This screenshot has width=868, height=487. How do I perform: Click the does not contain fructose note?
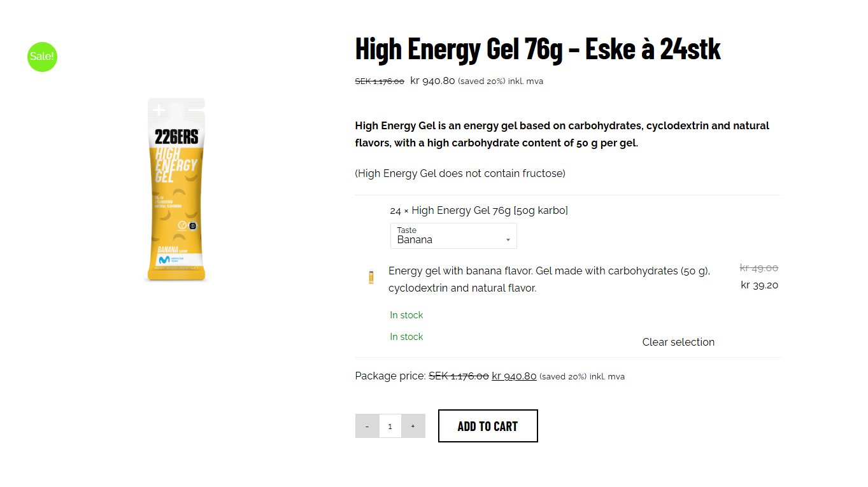coord(460,173)
